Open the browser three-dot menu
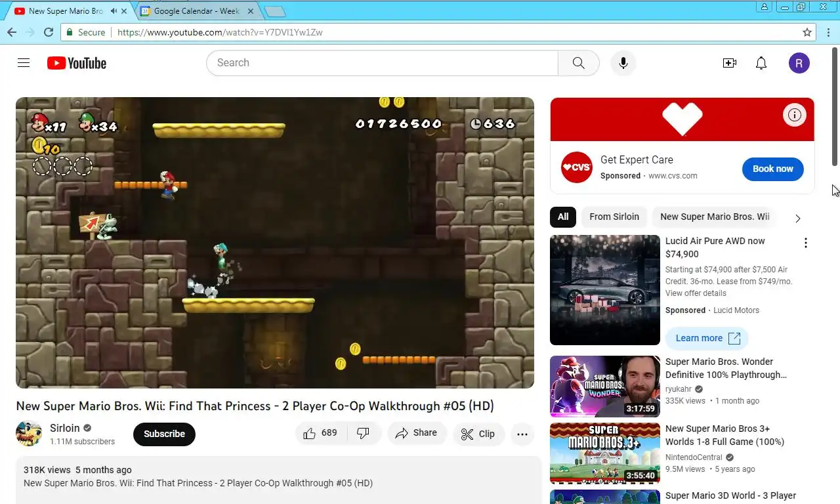840x504 pixels. tap(828, 32)
